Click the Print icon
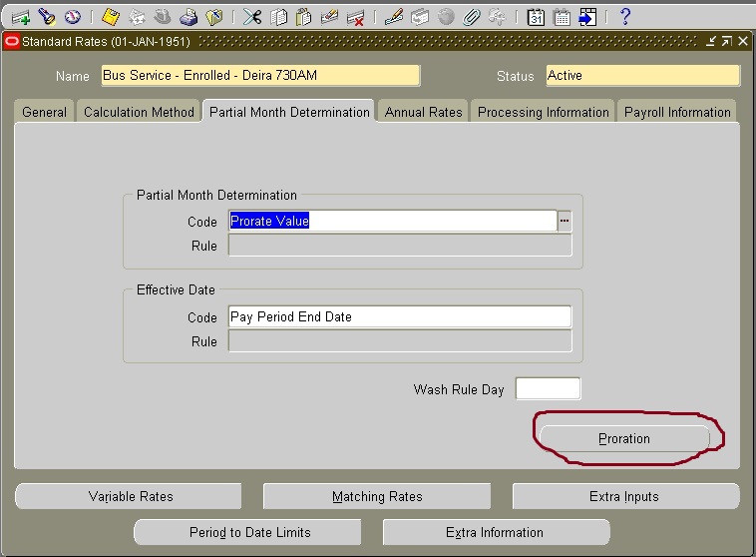Viewport: 756px width, 557px height. coord(189,17)
